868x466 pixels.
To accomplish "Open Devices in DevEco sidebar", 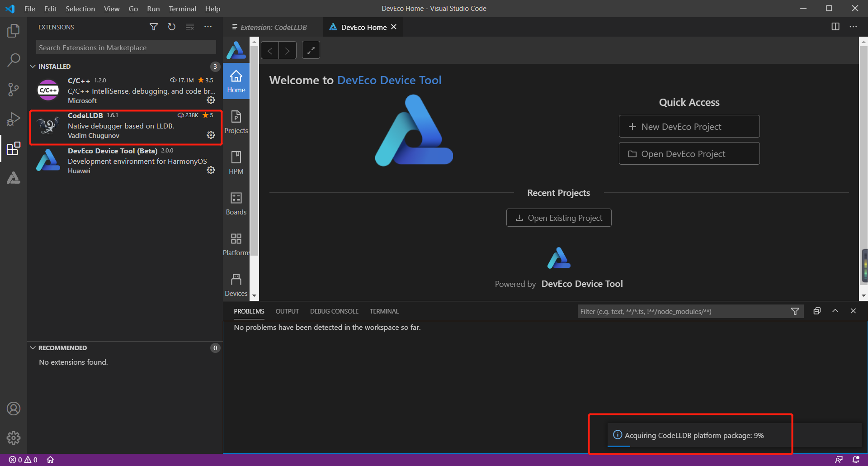I will 236,285.
